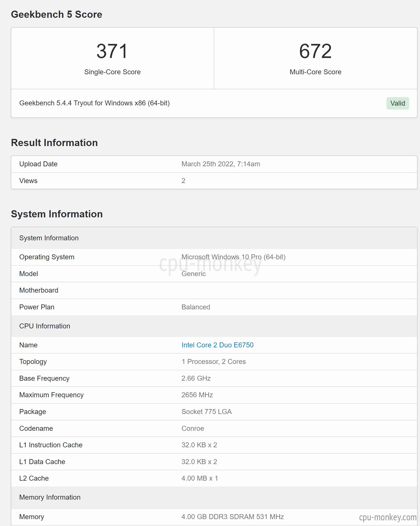
Task: Select the L1 Data Cache value 32.0 KB x 2
Action: (199, 462)
